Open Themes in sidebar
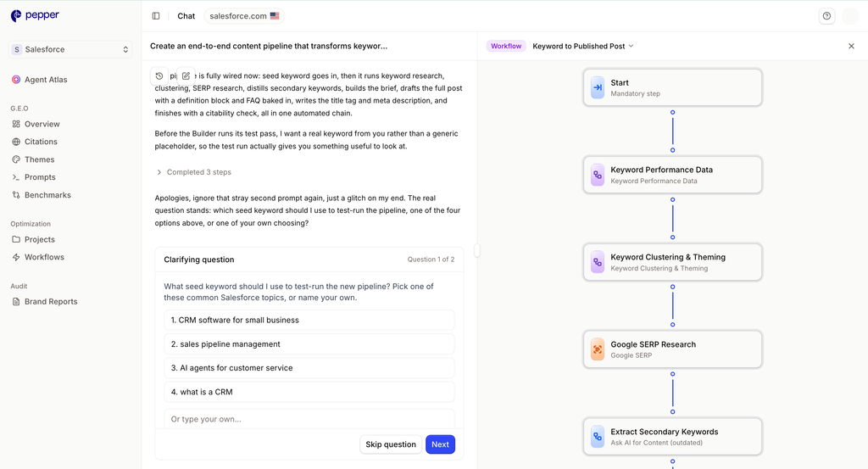 pos(39,159)
